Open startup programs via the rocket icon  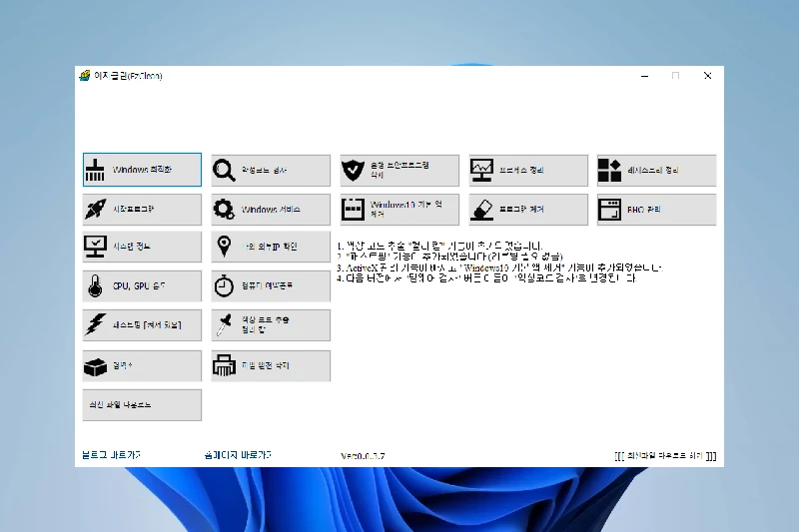[x=96, y=210]
